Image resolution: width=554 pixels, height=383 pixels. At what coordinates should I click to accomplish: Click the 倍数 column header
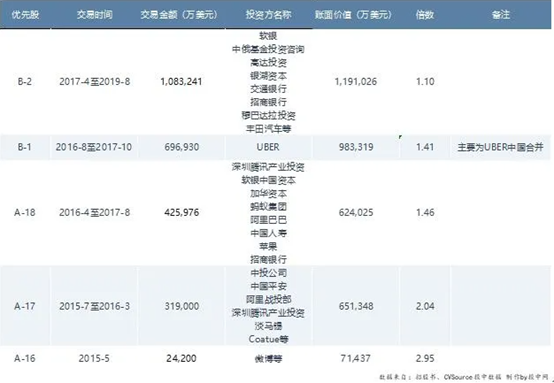(x=425, y=15)
